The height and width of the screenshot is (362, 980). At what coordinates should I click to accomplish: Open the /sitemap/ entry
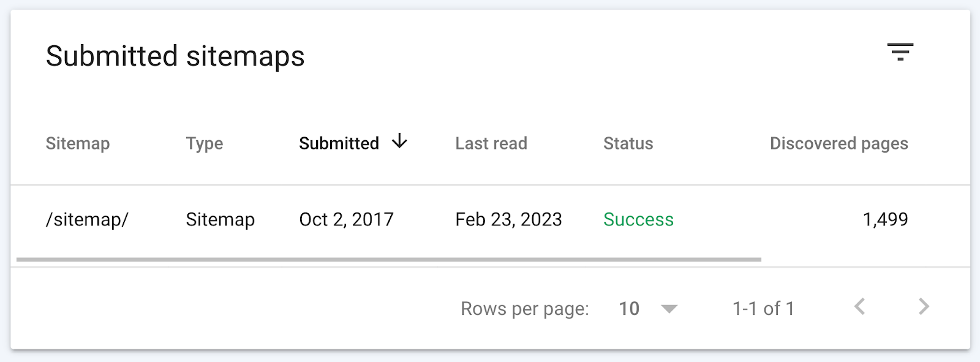[88, 219]
